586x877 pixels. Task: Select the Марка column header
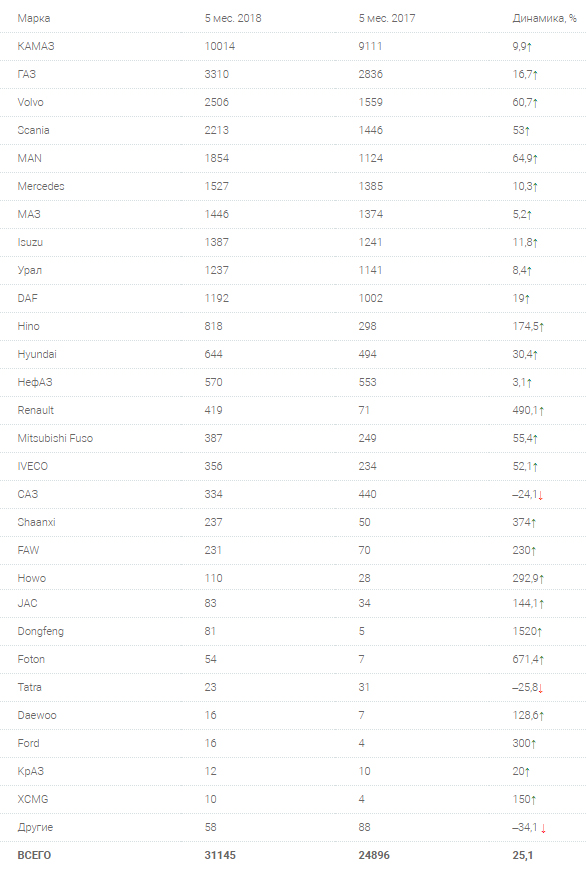[x=34, y=18]
